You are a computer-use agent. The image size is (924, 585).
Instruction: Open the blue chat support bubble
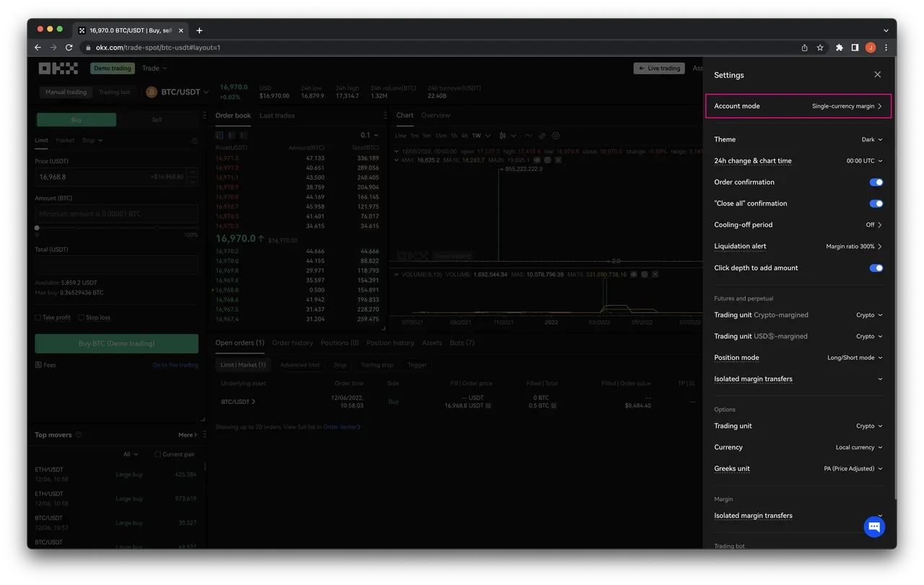pos(874,527)
